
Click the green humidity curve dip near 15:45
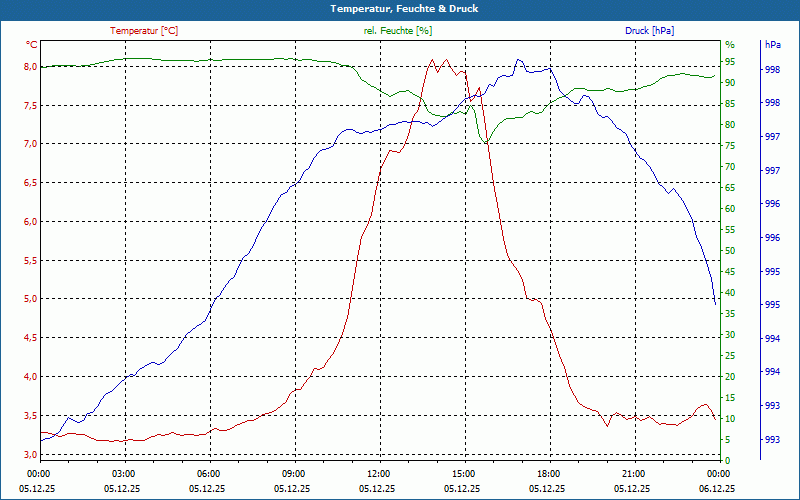click(486, 142)
